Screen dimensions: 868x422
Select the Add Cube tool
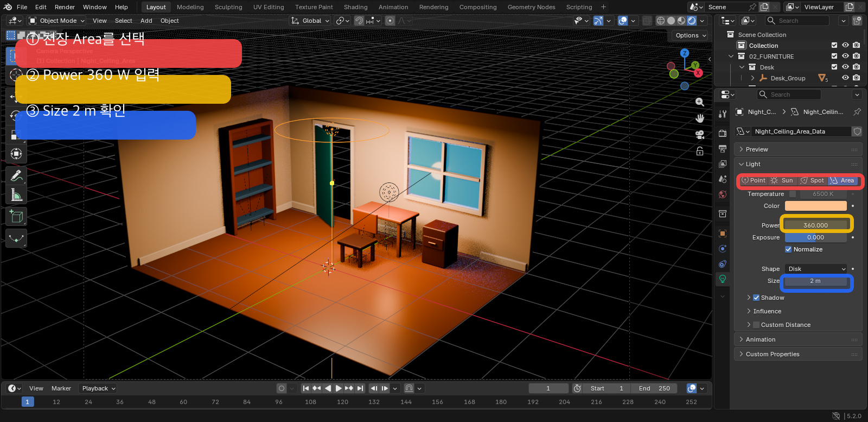coord(16,217)
